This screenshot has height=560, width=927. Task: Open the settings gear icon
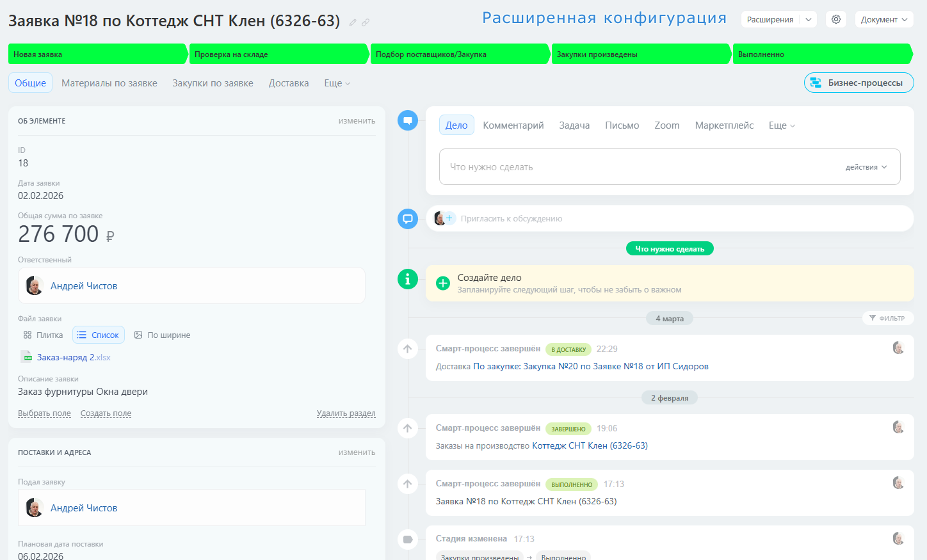point(836,19)
